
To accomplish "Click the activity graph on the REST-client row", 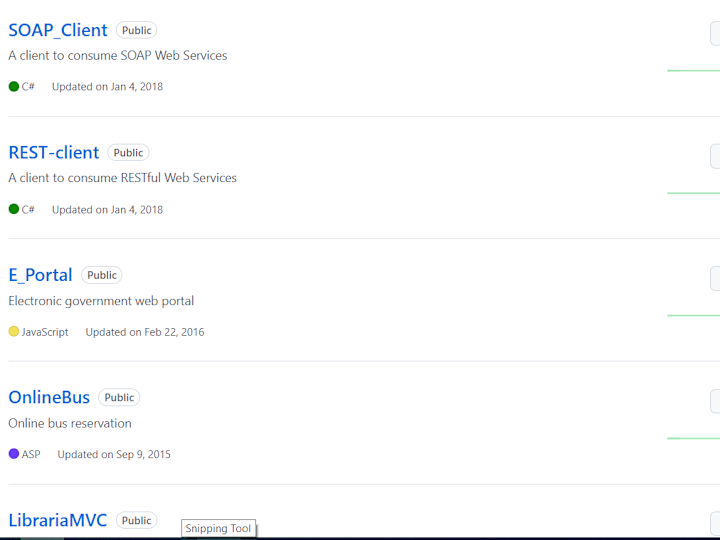I will [x=693, y=193].
